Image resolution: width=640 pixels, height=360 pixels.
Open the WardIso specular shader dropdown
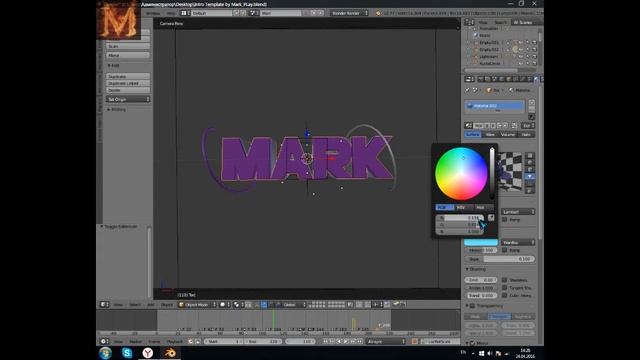pyautogui.click(x=518, y=242)
